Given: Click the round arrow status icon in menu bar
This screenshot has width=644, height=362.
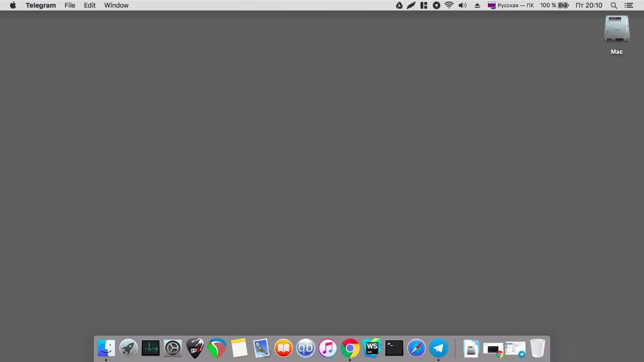Looking at the screenshot, I should pos(436,6).
